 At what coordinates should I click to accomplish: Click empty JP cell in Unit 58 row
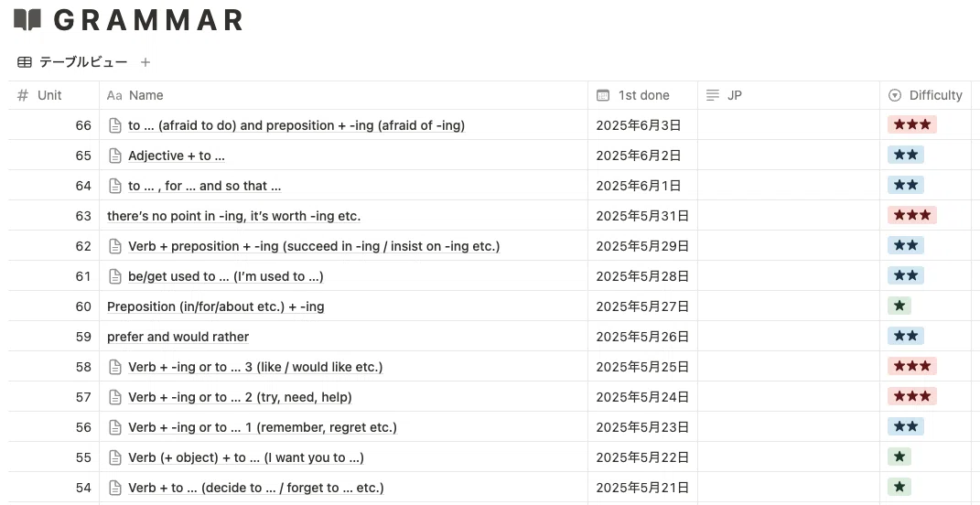pyautogui.click(x=789, y=367)
